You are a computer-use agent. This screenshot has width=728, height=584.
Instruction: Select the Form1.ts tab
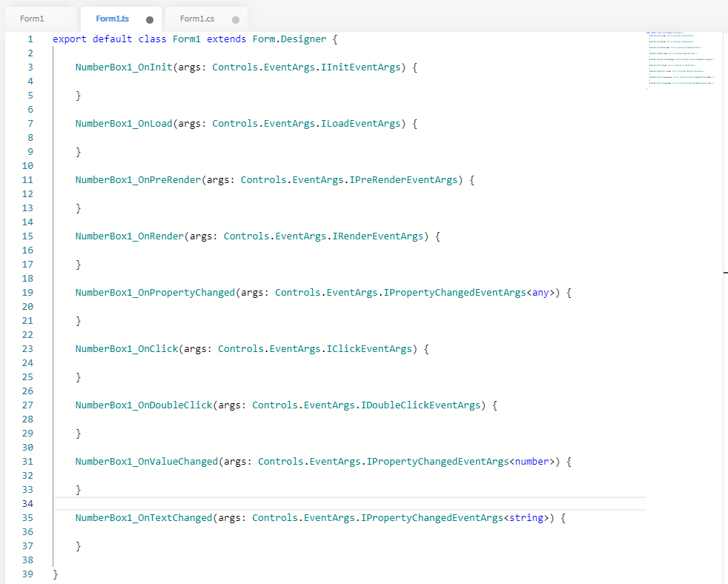tap(112, 19)
